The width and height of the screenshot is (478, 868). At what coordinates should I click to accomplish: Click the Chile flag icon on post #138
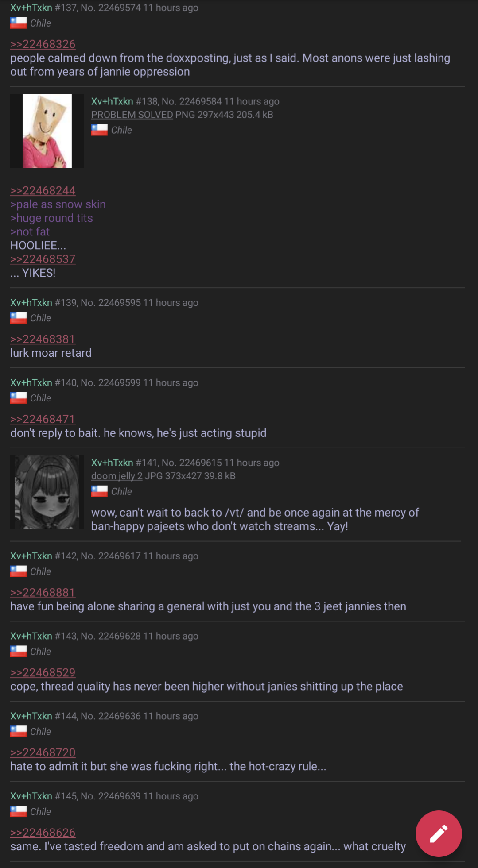pyautogui.click(x=99, y=130)
